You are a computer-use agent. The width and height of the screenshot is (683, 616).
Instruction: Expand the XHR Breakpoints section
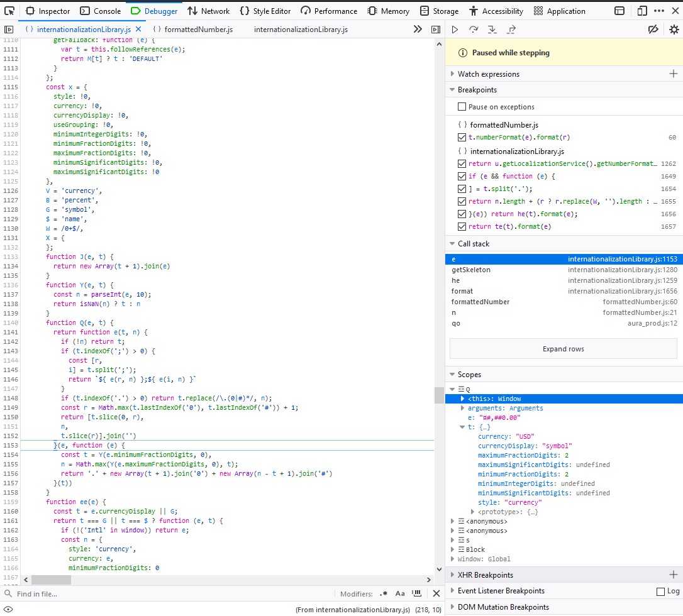click(x=484, y=575)
